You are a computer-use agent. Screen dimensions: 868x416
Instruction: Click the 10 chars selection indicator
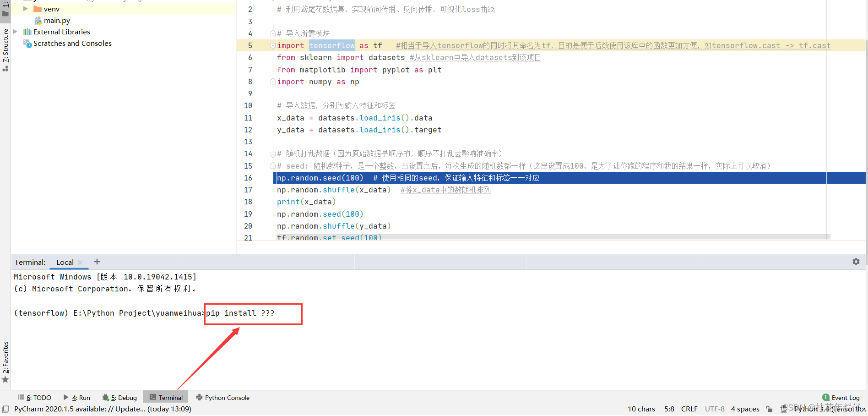point(641,409)
